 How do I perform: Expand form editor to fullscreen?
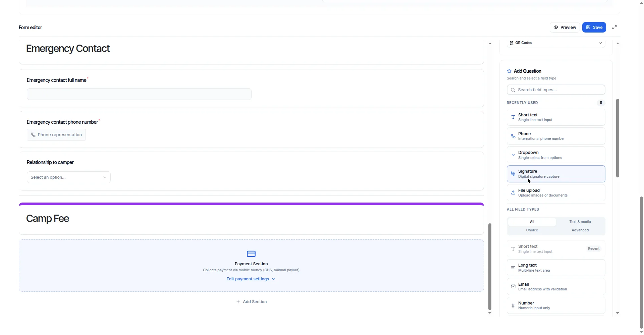point(614,27)
